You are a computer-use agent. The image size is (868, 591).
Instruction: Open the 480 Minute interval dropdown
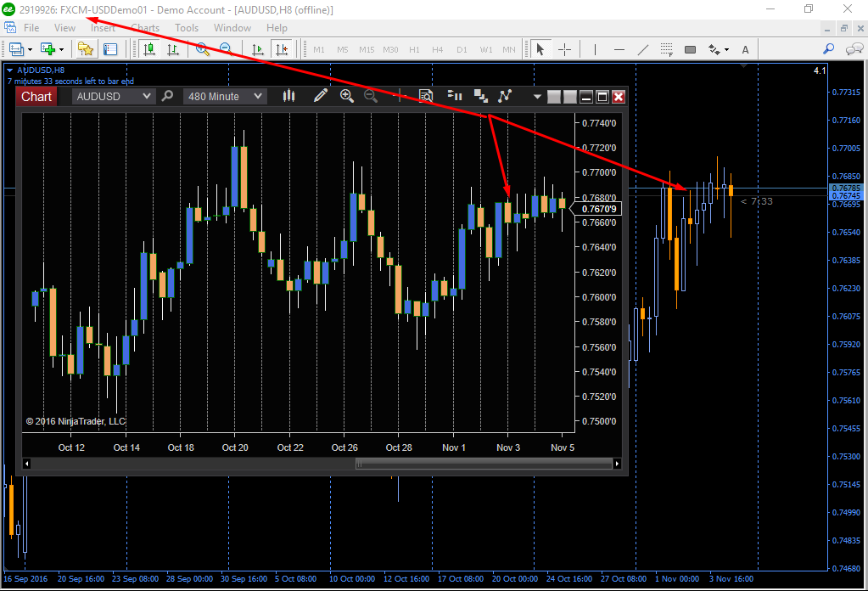[x=225, y=96]
